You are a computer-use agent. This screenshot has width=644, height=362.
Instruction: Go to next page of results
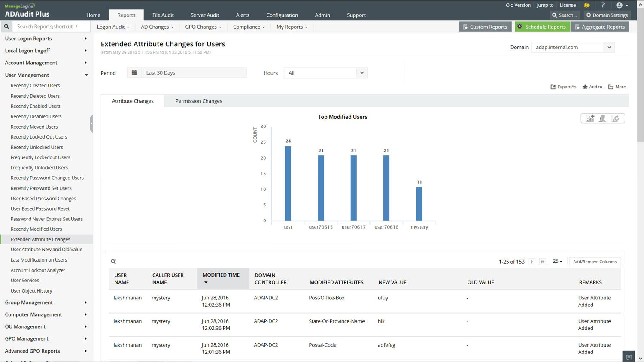click(532, 262)
